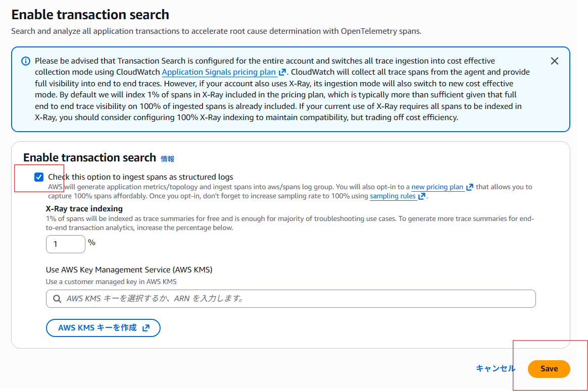
Task: Save the transaction search settings
Action: click(549, 369)
